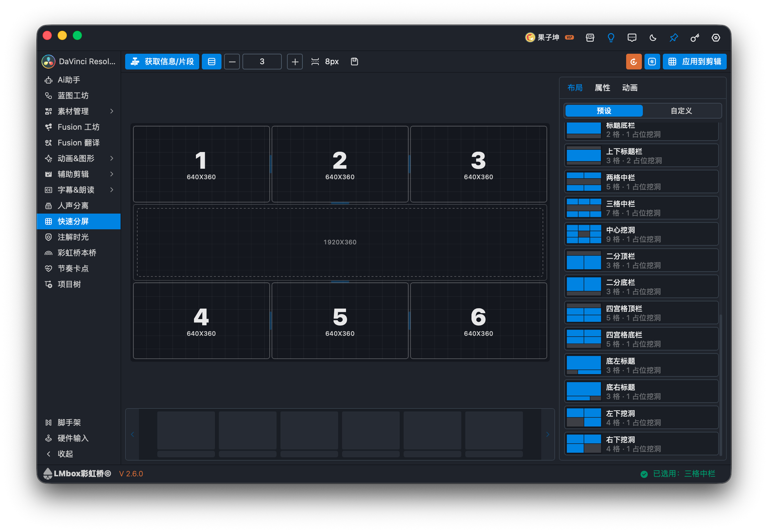The width and height of the screenshot is (768, 532).
Task: Select grid cell number 5
Action: coord(340,320)
